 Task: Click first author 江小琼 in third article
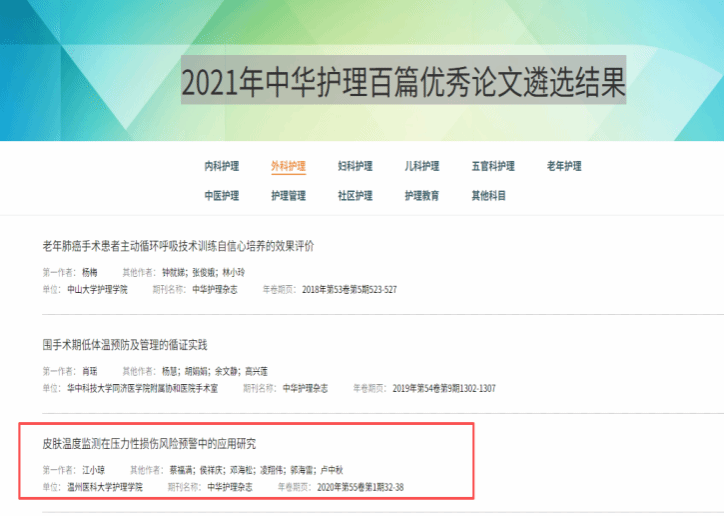pyautogui.click(x=93, y=469)
